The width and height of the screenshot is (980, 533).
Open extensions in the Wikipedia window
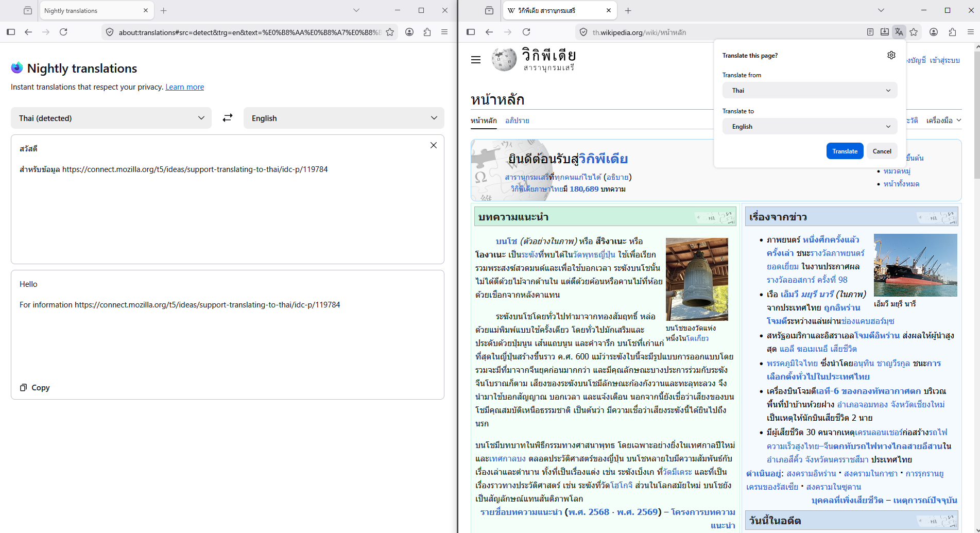pyautogui.click(x=952, y=32)
